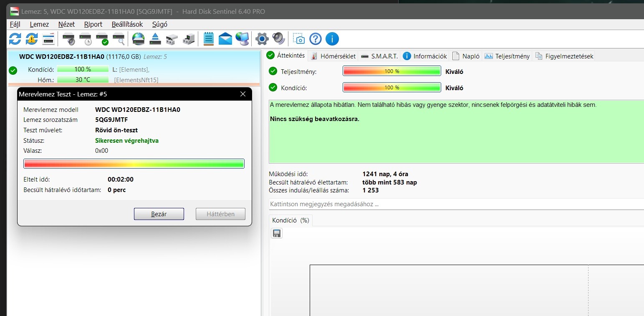
Task: Click the Bezár button in test dialog
Action: [159, 214]
